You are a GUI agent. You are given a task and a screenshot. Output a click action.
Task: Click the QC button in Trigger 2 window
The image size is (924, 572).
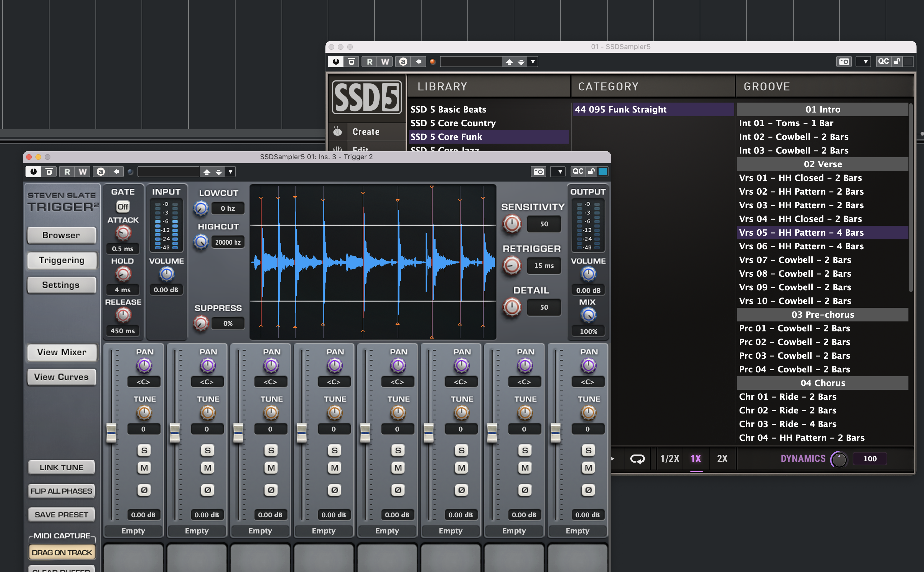pos(578,171)
